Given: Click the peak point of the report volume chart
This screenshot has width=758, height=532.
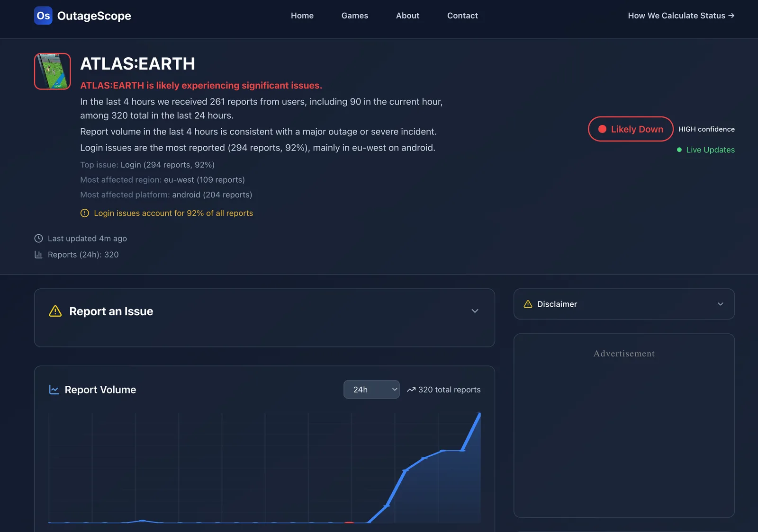Looking at the screenshot, I should (479, 414).
